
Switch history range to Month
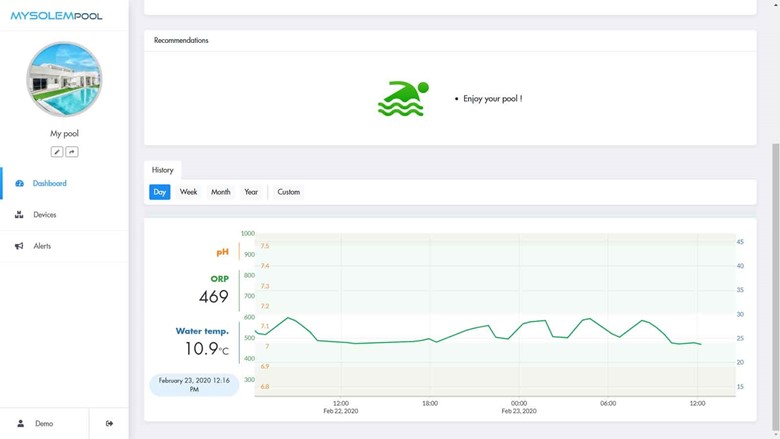click(220, 192)
